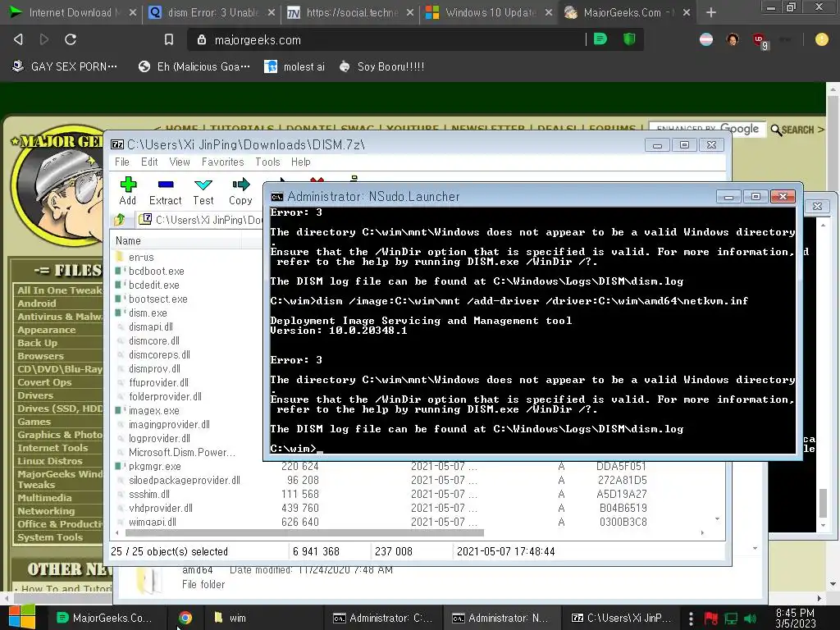Screen dimensions: 840x630
Task: Click the red flag tray icon
Action: 711,619
